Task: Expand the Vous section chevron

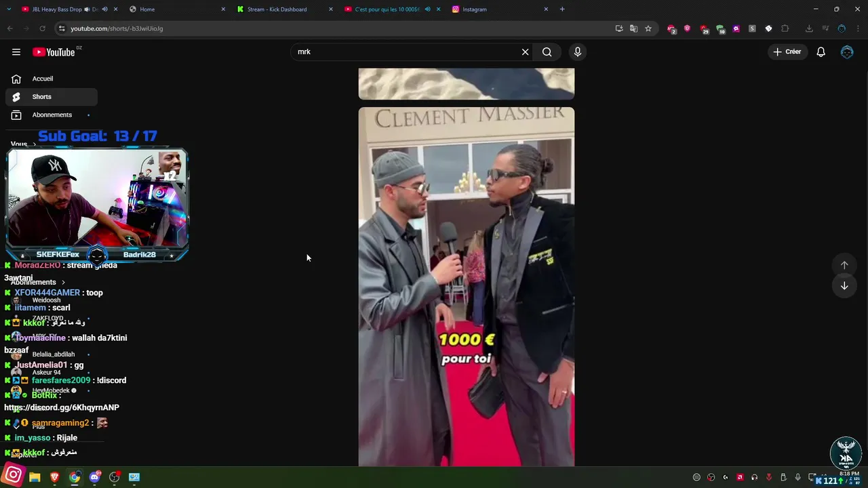Action: (34, 144)
